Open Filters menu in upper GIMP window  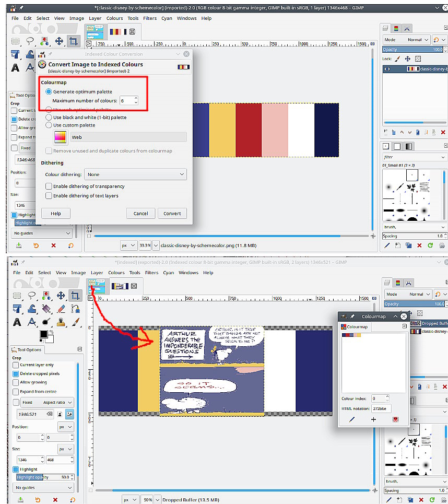150,18
